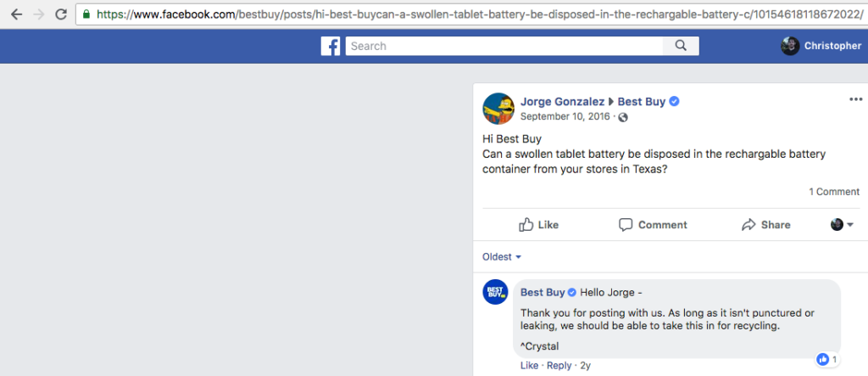Reply to the Best Buy comment
Screen dimensions: 868x376
[x=559, y=366]
